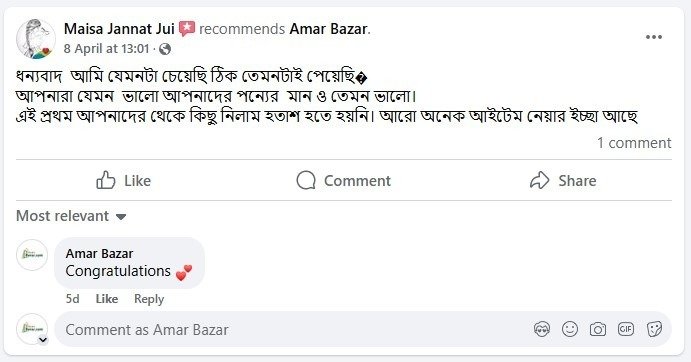Click the thumbs-up Like icon
The height and width of the screenshot is (362, 691).
click(106, 180)
